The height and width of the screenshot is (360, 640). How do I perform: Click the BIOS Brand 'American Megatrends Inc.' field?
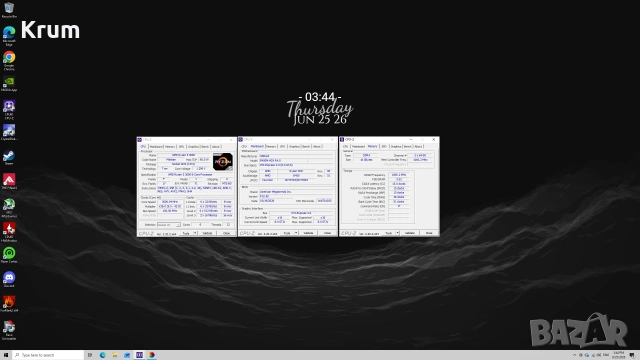point(296,192)
